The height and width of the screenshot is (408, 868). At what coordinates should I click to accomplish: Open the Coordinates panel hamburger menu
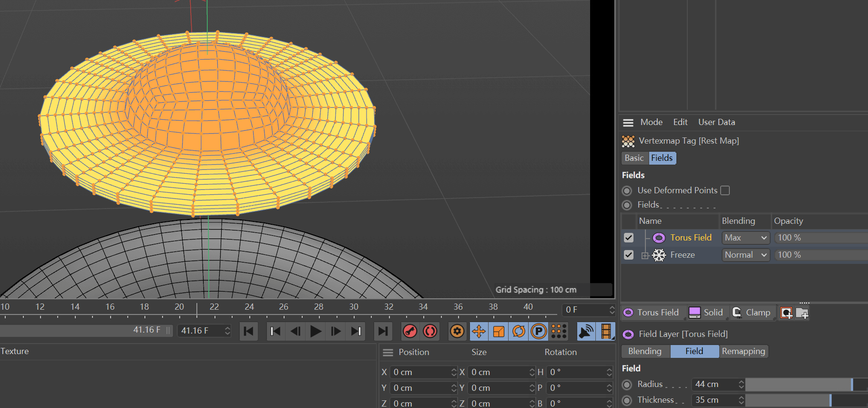tap(388, 353)
